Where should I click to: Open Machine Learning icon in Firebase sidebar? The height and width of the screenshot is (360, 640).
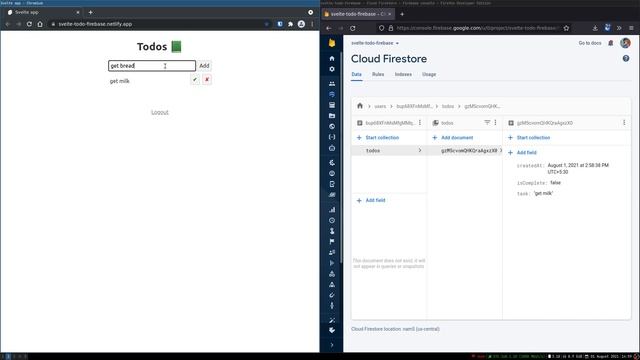(332, 148)
